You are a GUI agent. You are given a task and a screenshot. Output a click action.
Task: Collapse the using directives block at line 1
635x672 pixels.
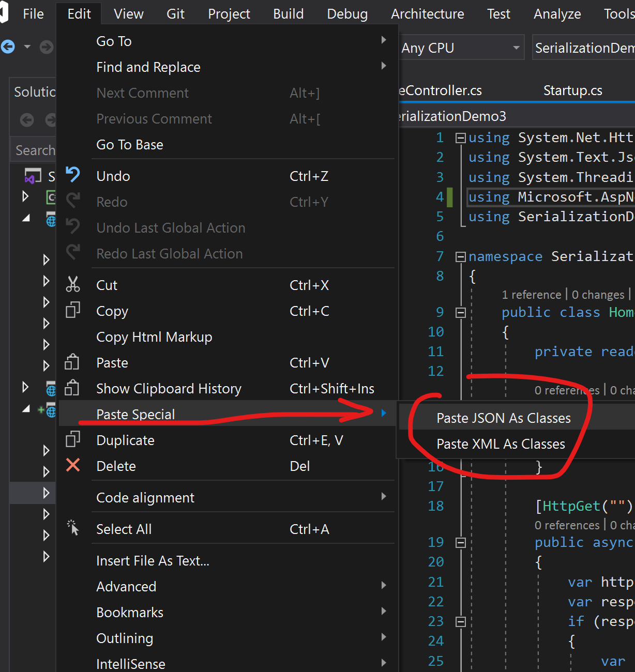click(460, 138)
